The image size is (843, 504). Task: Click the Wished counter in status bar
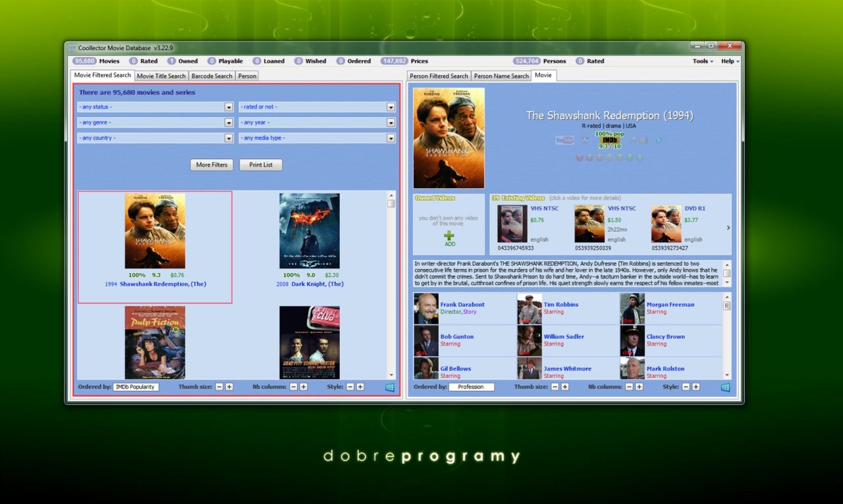(x=310, y=61)
